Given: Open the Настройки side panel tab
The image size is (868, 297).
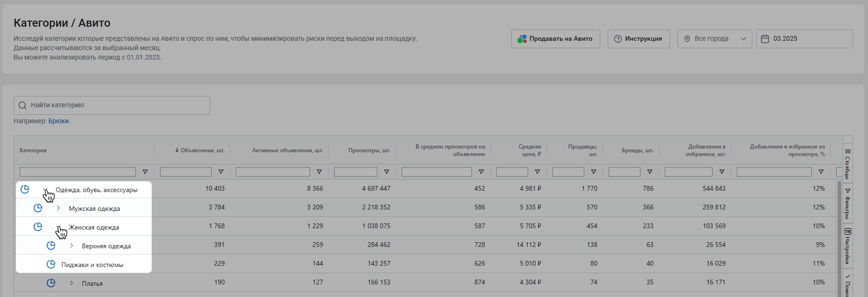Looking at the screenshot, I should (x=848, y=245).
